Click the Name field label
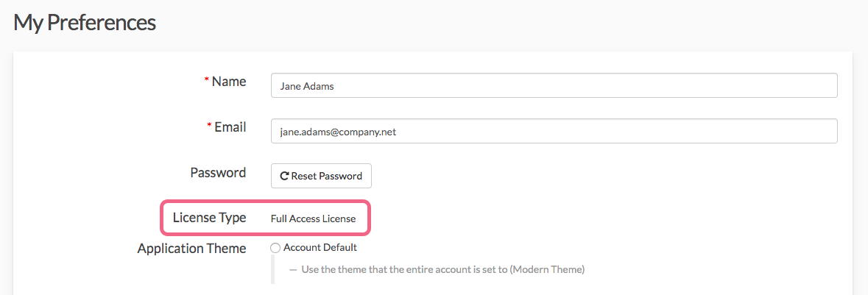The width and height of the screenshot is (868, 295). (x=229, y=82)
